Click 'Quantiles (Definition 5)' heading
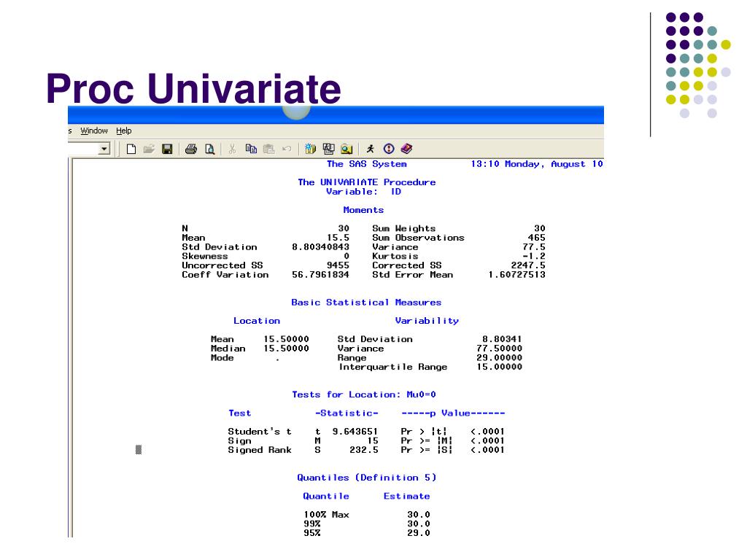This screenshot has width=747, height=560. click(x=367, y=478)
